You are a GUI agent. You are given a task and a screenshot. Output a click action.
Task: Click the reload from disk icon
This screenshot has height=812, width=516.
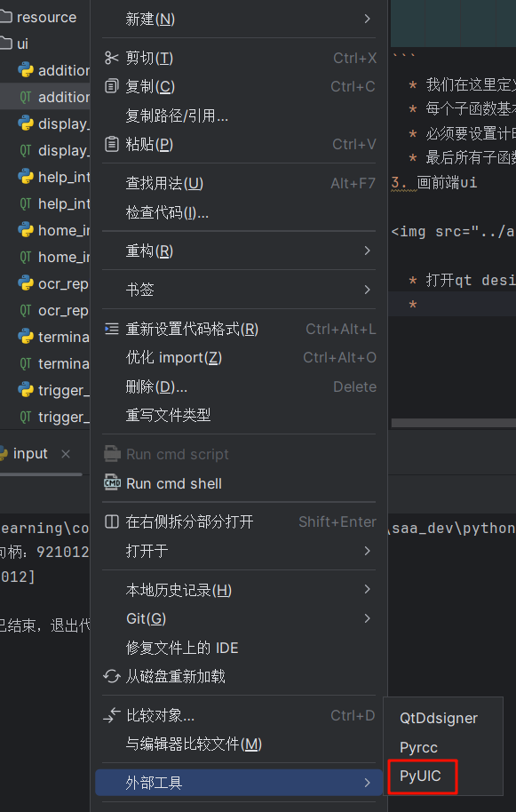tap(111, 676)
